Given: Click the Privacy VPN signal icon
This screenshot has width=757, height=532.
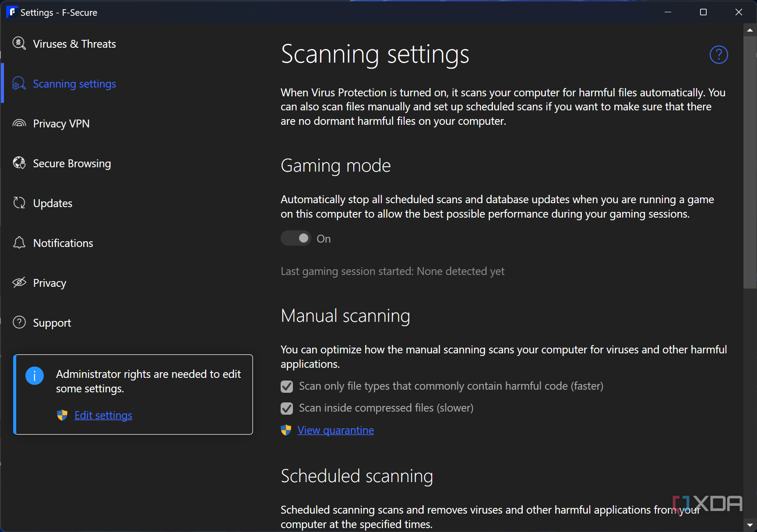Looking at the screenshot, I should 19,123.
